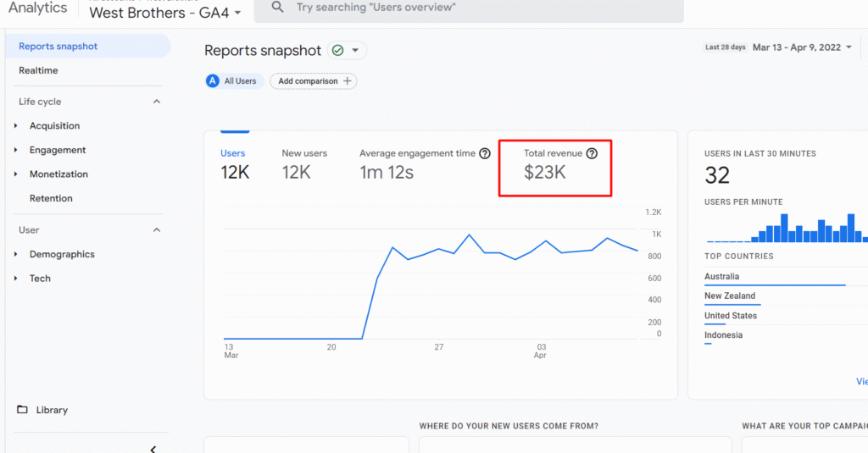Click the Analytics logo text
868x453 pixels.
pos(37,8)
